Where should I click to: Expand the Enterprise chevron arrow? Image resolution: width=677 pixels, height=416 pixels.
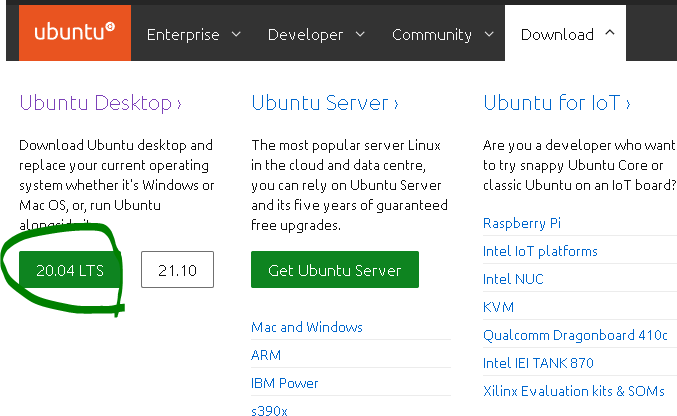coord(236,34)
